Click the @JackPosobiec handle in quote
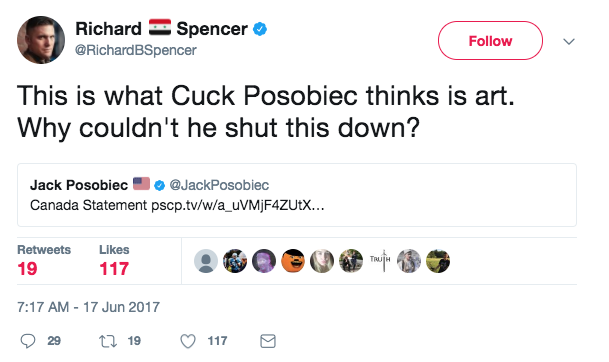Image resolution: width=609 pixels, height=362 pixels. [219, 185]
